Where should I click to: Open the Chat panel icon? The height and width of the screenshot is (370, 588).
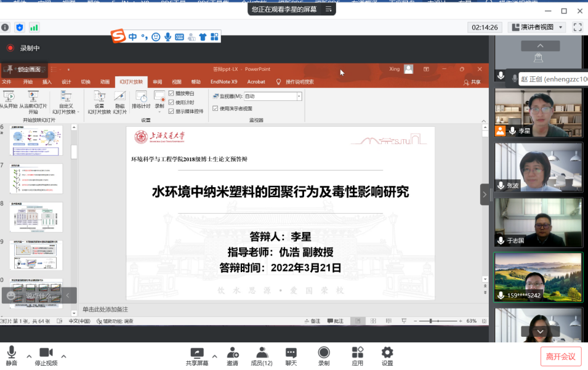click(x=290, y=352)
